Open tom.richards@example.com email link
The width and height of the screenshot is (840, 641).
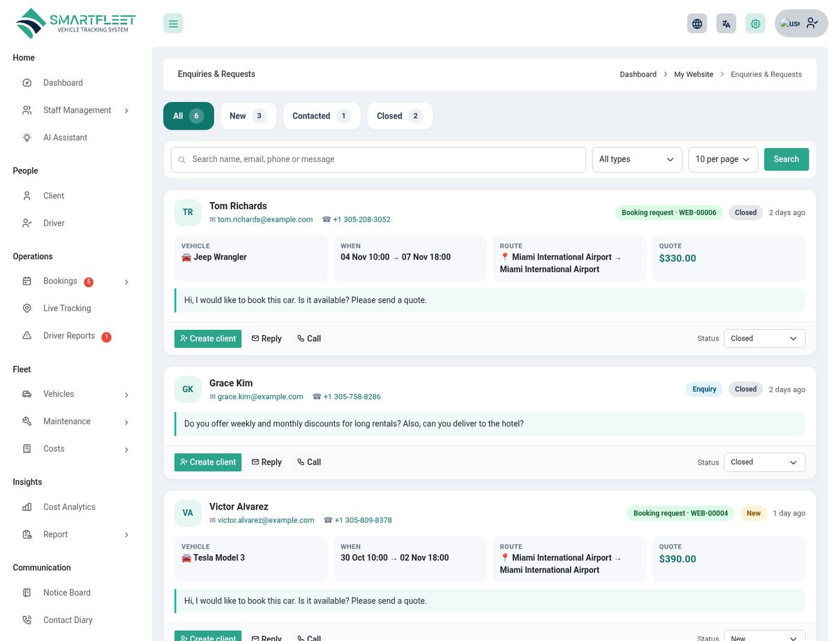(x=265, y=219)
